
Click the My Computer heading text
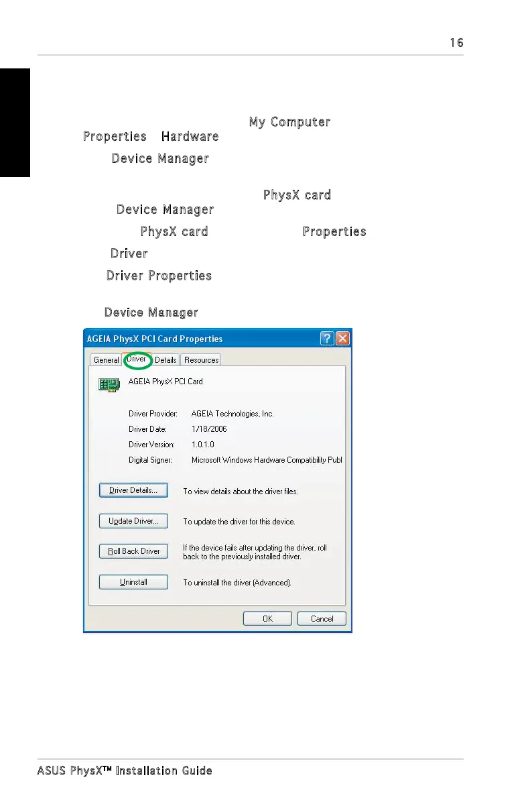click(289, 122)
